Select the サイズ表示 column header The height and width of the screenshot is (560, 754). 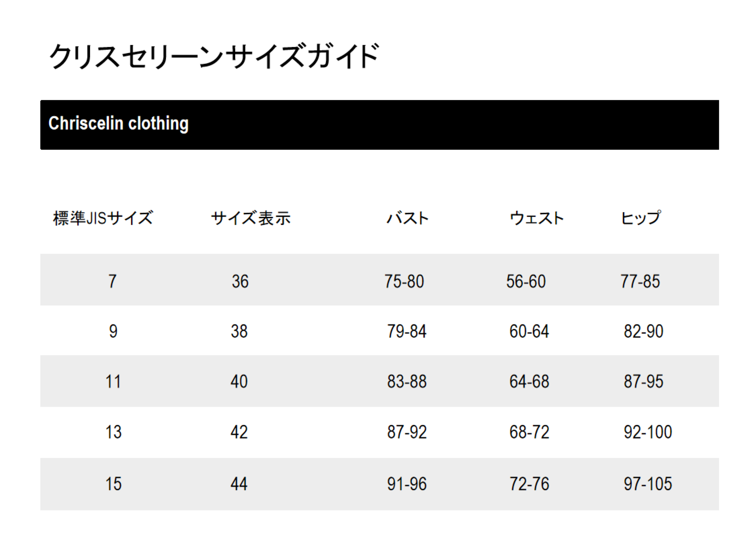tap(251, 218)
